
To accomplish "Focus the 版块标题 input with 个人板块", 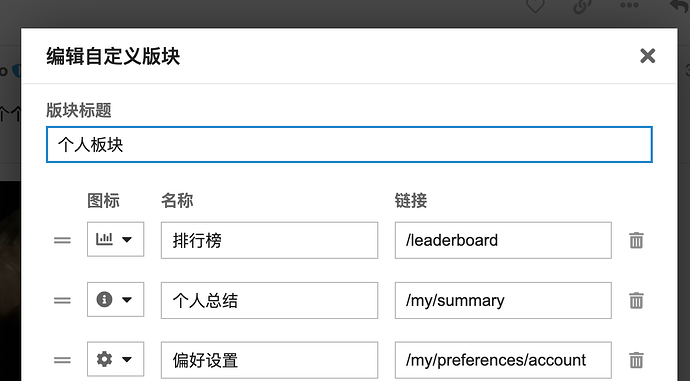I will [349, 145].
